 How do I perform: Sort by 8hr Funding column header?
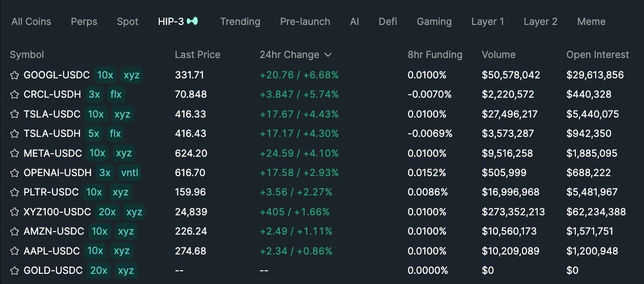tap(435, 55)
